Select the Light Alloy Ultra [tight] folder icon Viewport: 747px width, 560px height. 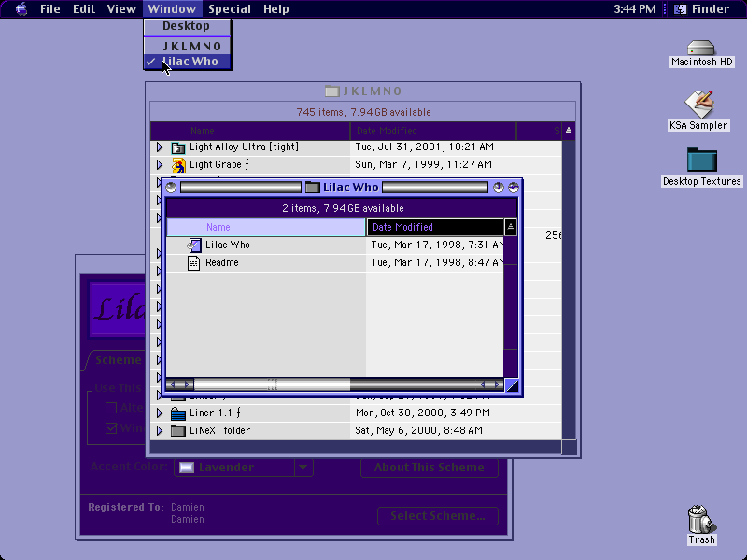point(178,147)
